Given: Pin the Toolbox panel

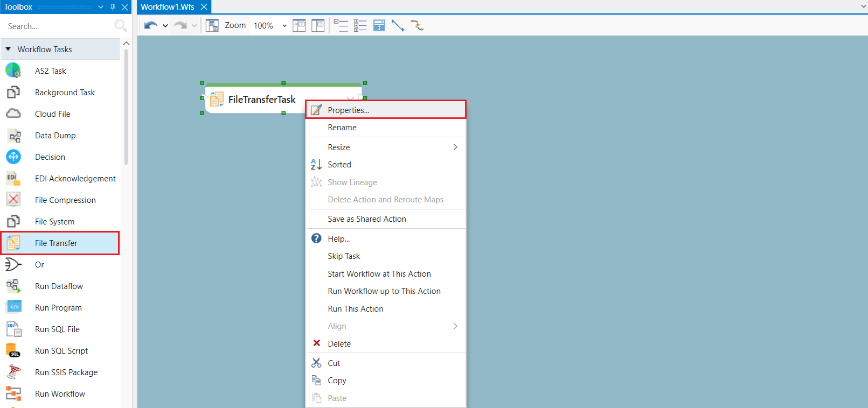Looking at the screenshot, I should [x=113, y=7].
